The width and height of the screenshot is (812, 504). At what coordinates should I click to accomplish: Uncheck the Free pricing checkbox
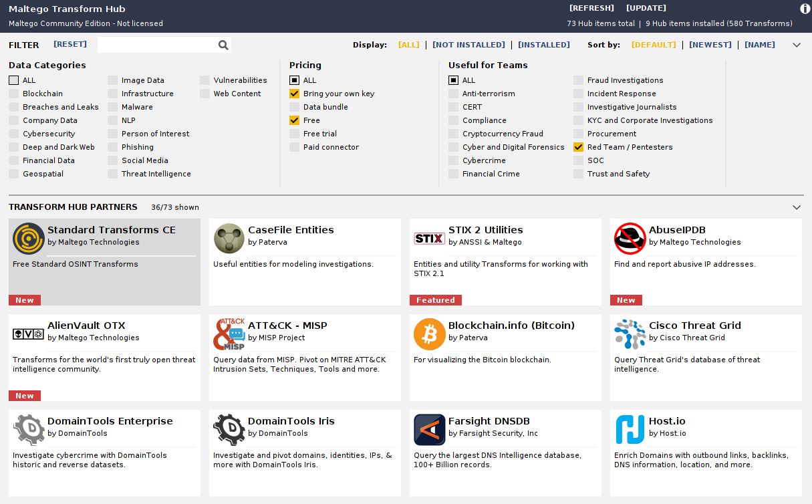(295, 120)
